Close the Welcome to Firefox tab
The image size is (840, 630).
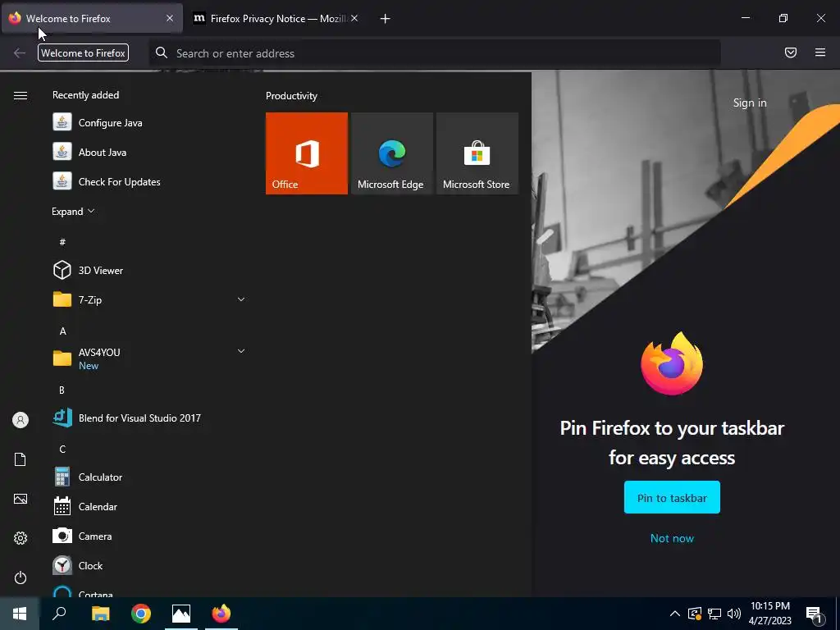[170, 18]
